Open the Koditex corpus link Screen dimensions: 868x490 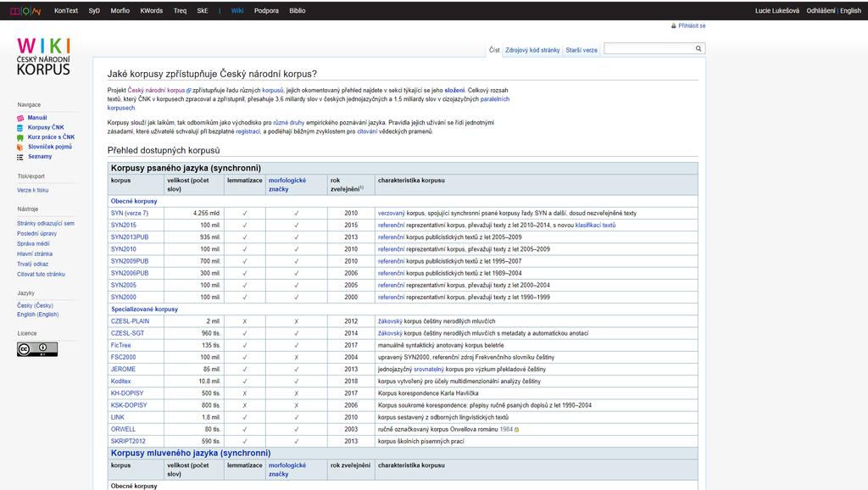(x=120, y=381)
